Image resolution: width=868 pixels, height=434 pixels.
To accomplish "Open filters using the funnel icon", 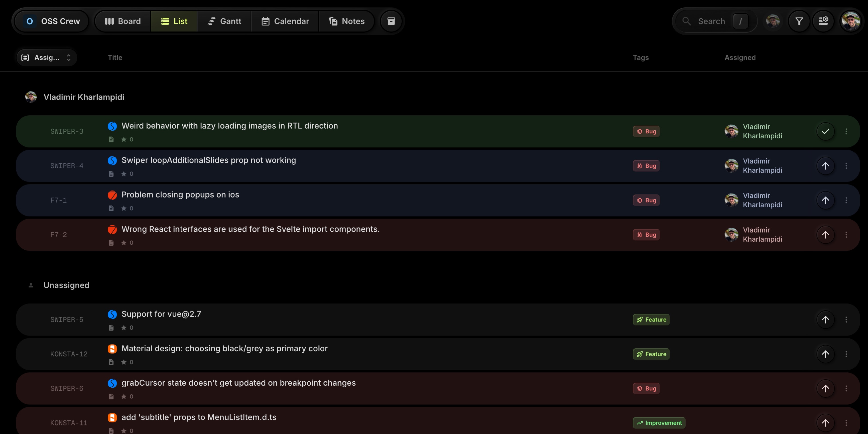I will [799, 21].
